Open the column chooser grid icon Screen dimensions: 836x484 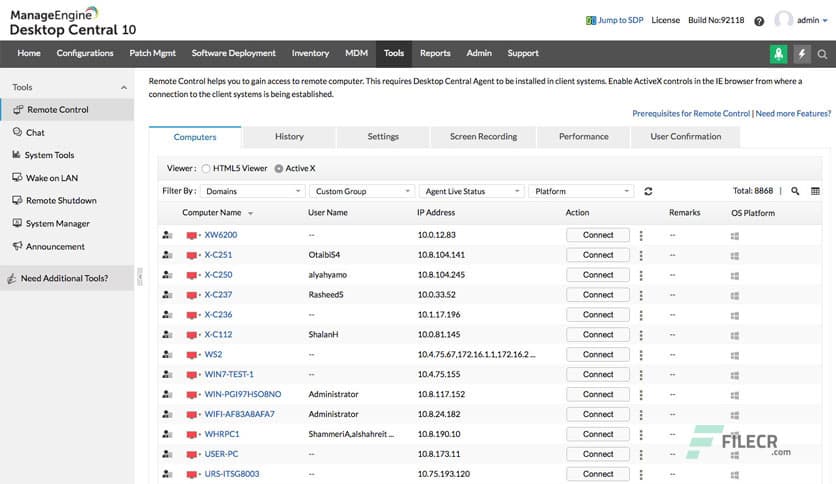[x=815, y=191]
